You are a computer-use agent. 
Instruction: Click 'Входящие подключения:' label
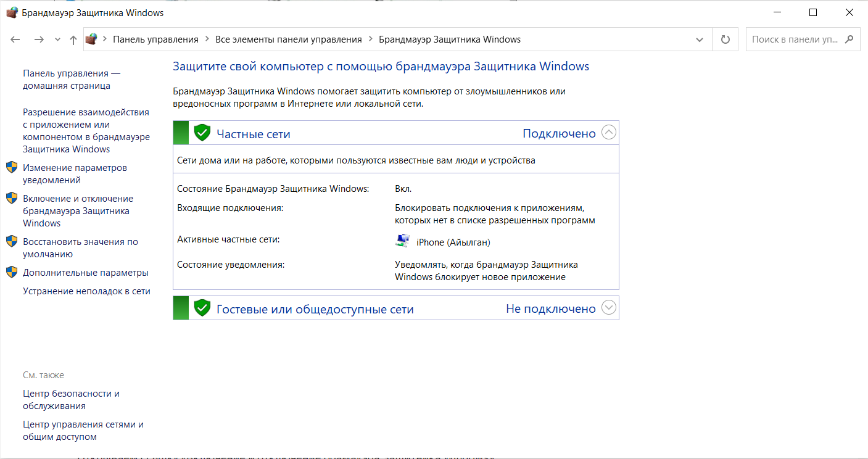(230, 208)
